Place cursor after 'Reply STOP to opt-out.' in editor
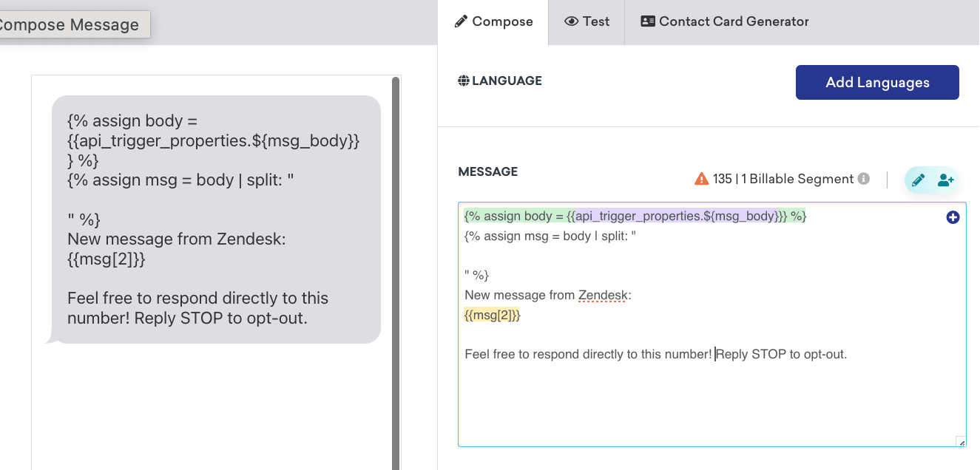The image size is (980, 470). click(848, 355)
